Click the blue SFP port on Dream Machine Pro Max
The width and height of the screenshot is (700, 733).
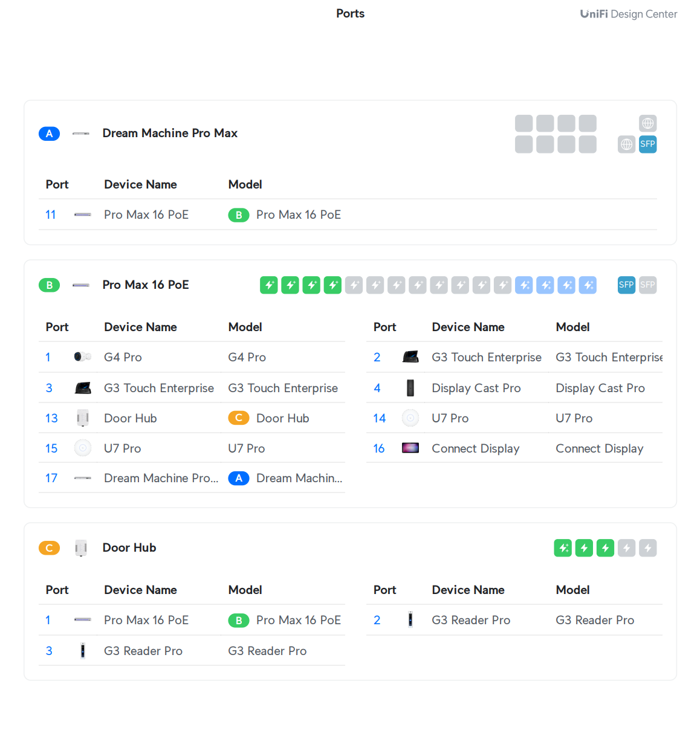647,144
